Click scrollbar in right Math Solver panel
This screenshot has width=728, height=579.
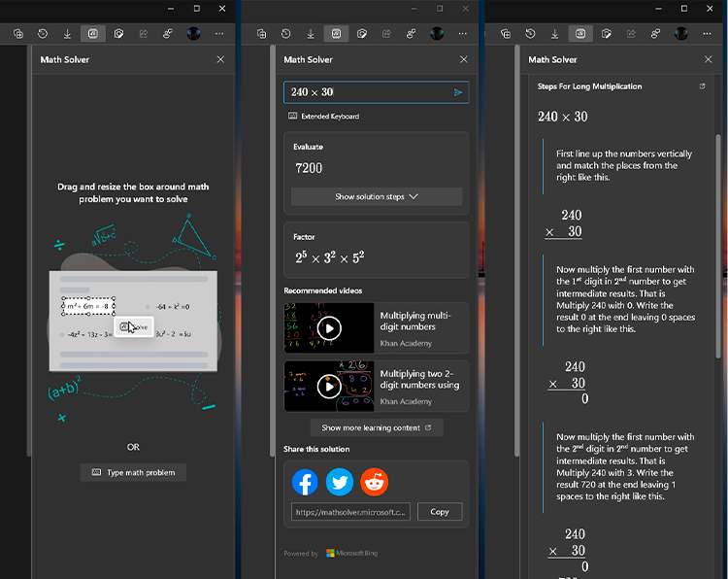[718, 247]
